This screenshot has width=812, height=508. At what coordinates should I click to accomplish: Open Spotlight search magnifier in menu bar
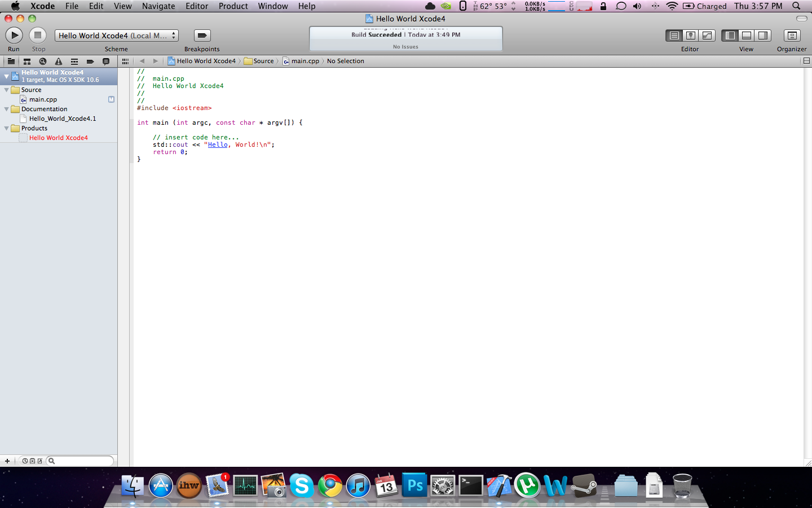click(796, 6)
